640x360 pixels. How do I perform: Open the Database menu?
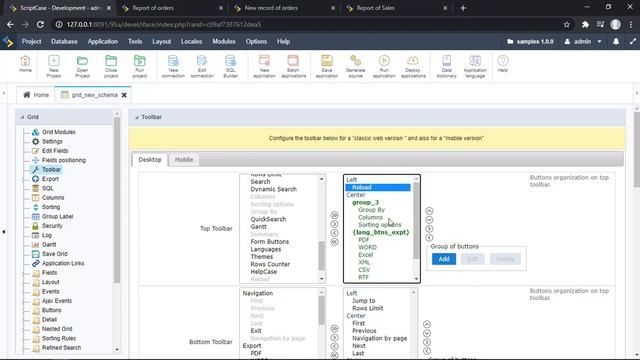point(64,42)
